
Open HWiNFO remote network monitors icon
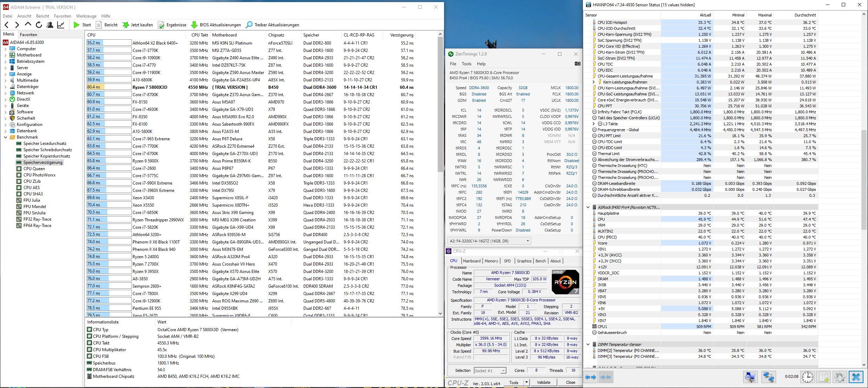768,377
